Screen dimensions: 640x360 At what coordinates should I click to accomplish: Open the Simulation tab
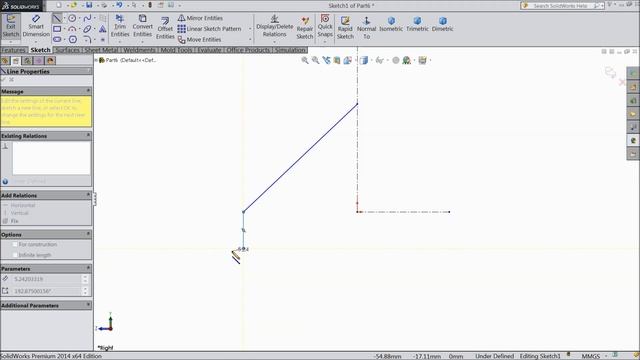[290, 50]
